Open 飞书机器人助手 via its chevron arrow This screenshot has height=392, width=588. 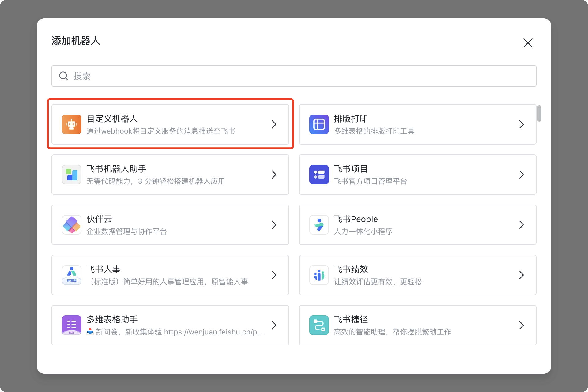point(274,175)
